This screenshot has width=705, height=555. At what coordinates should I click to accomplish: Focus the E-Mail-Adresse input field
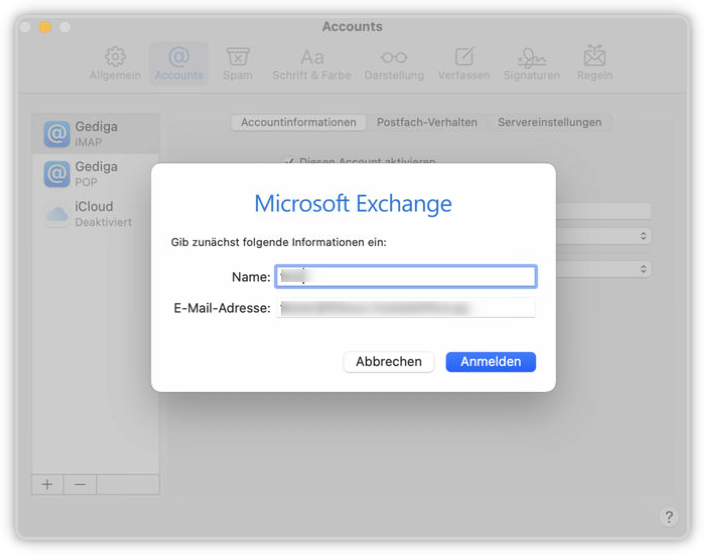click(406, 308)
